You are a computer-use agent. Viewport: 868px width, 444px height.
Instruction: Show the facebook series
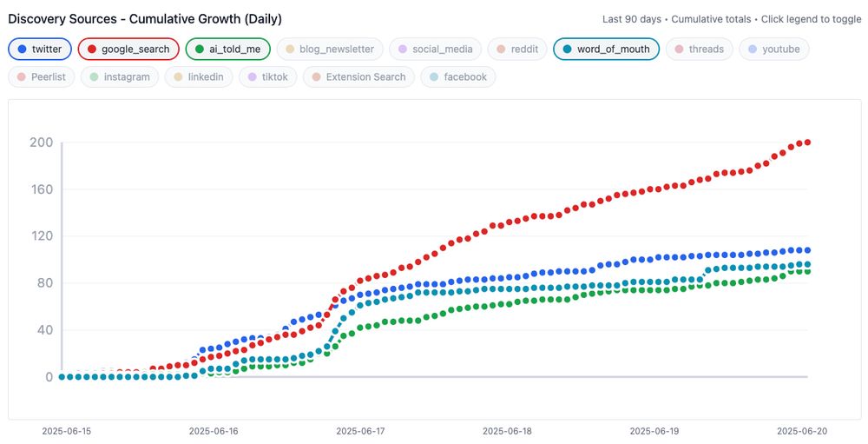pyautogui.click(x=458, y=77)
